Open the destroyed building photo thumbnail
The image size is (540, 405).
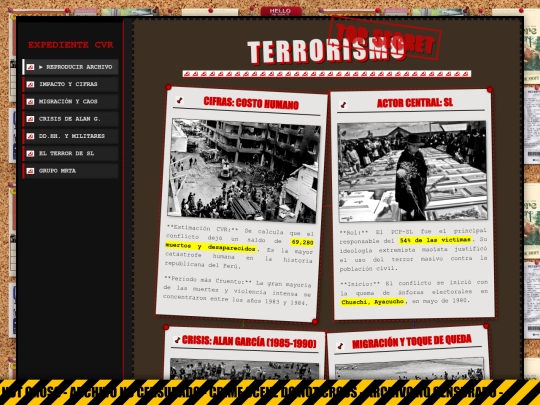[x=244, y=171]
